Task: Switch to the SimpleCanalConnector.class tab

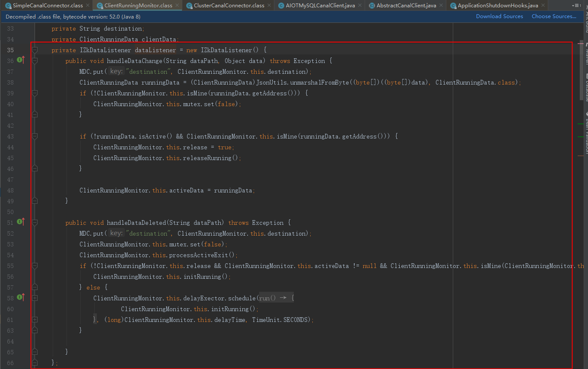Action: (48, 6)
